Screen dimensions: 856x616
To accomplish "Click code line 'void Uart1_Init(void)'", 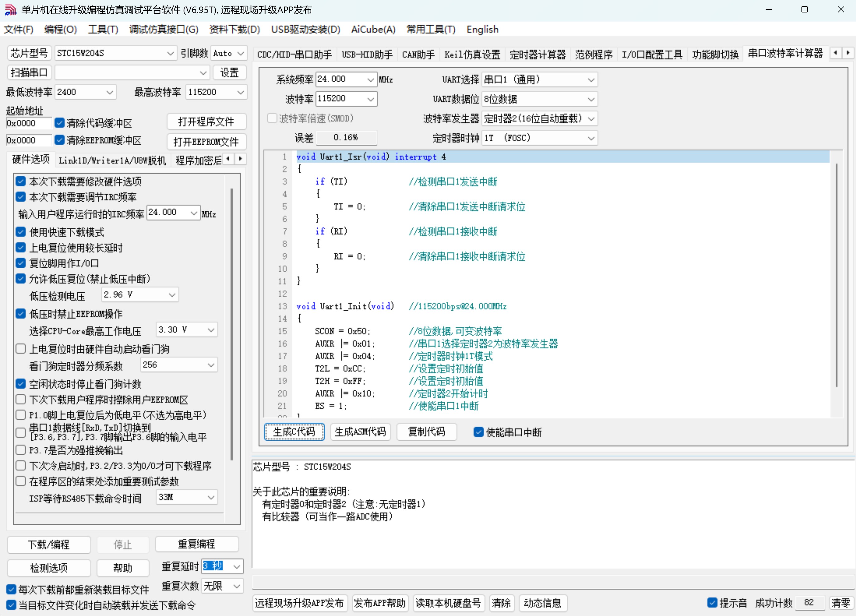I will [345, 306].
